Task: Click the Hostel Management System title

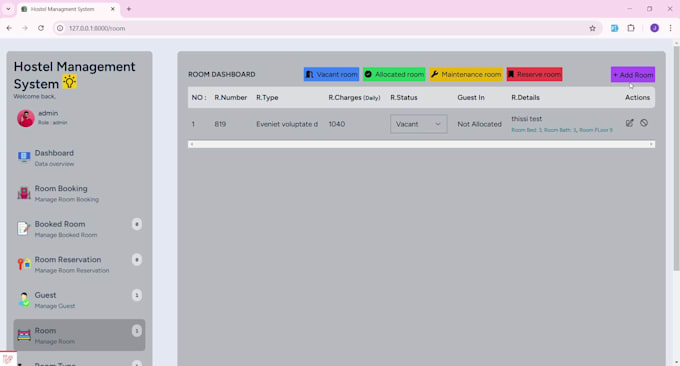Action: [74, 75]
